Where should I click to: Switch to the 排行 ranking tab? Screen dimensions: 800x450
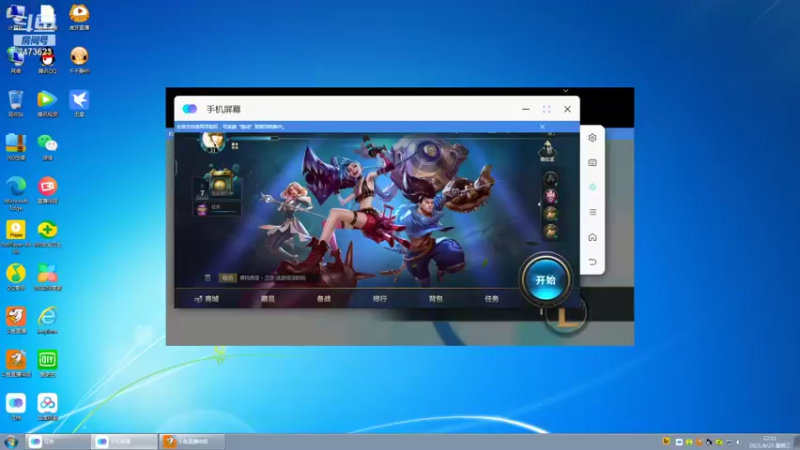[380, 299]
